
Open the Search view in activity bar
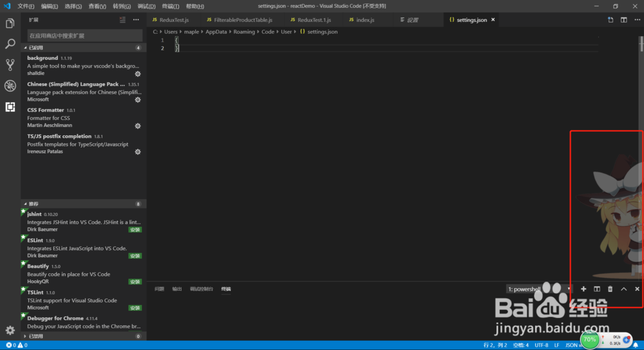tap(10, 44)
